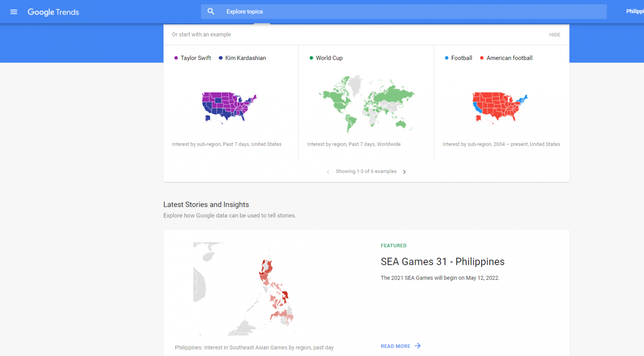Click the American football red legend dot

pos(481,58)
